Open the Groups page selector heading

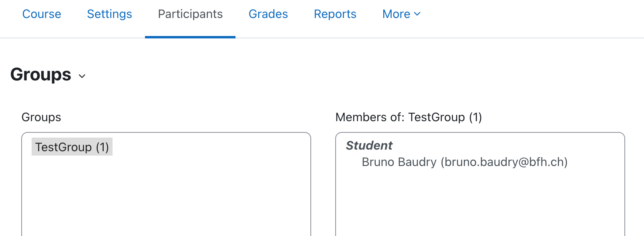[x=48, y=75]
